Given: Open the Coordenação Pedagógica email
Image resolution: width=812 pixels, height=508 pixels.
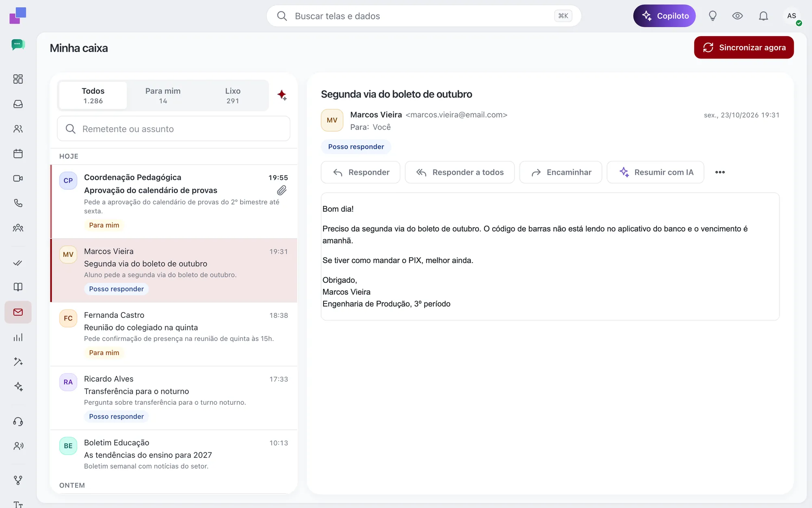Looking at the screenshot, I should pyautogui.click(x=174, y=202).
